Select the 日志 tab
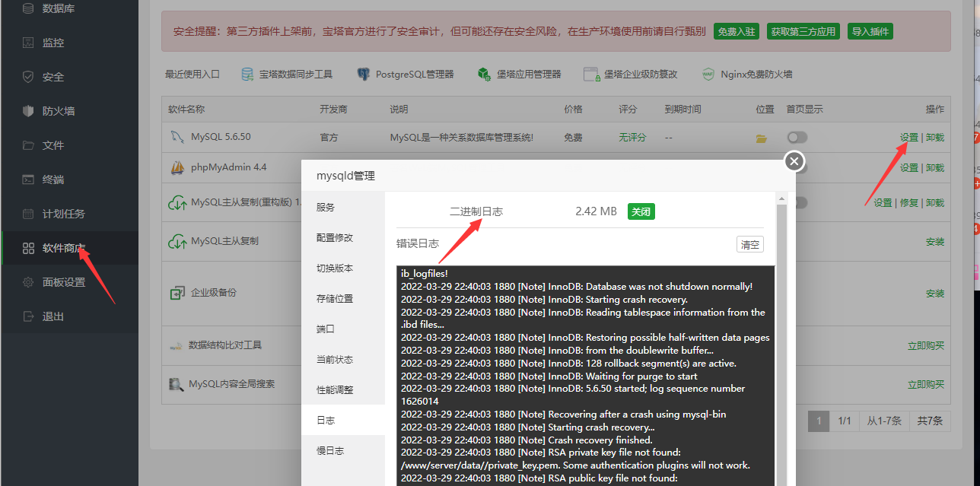 point(343,420)
